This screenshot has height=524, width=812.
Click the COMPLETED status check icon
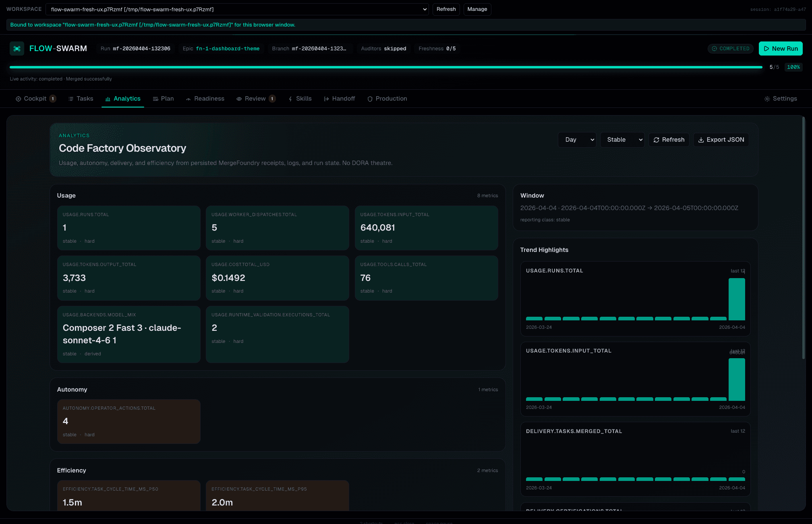(715, 49)
